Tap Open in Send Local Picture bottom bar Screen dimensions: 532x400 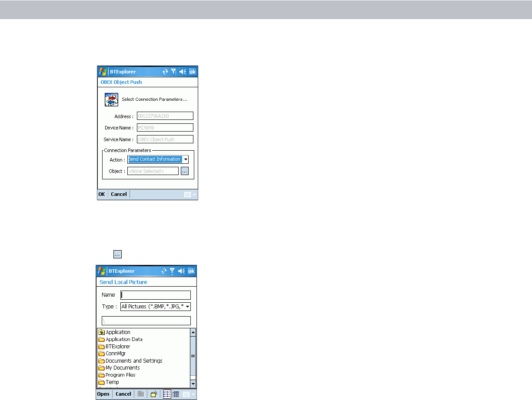coord(103,394)
